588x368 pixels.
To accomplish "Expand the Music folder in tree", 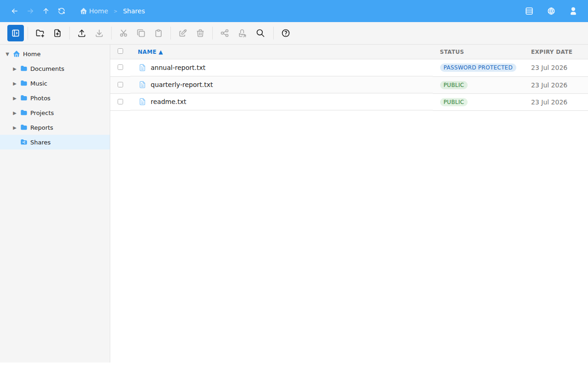I will click(15, 84).
